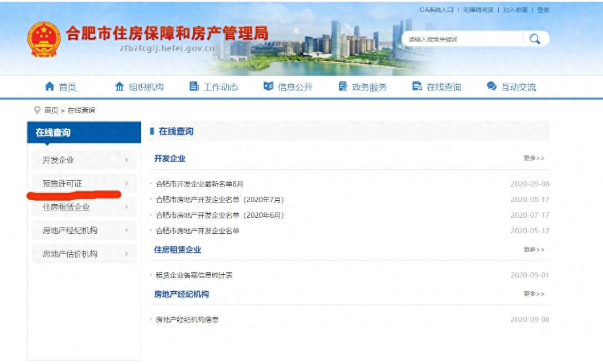Click 首页 in the breadcrumb path

[51, 110]
